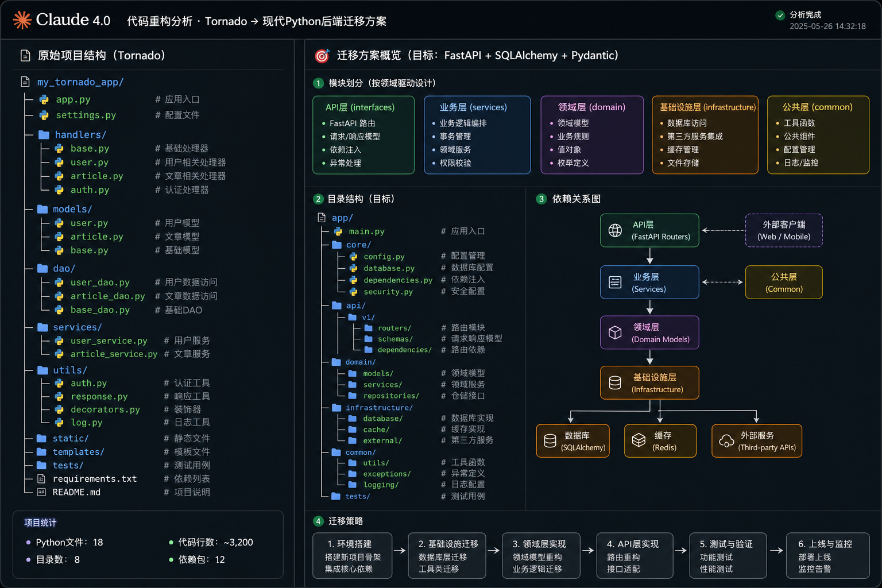Screen dimensions: 882x588
Task: Click the Python icon next to main.py
Action: tap(339, 231)
